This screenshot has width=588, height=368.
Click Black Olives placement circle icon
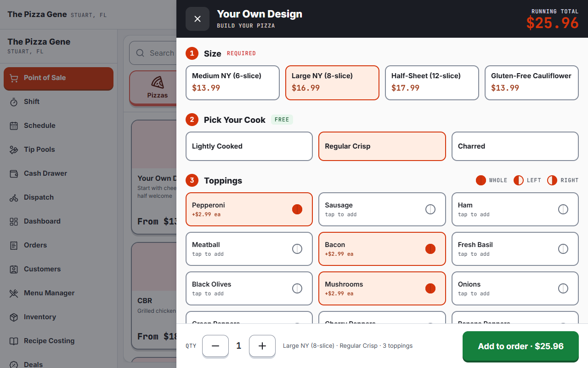[297, 288]
